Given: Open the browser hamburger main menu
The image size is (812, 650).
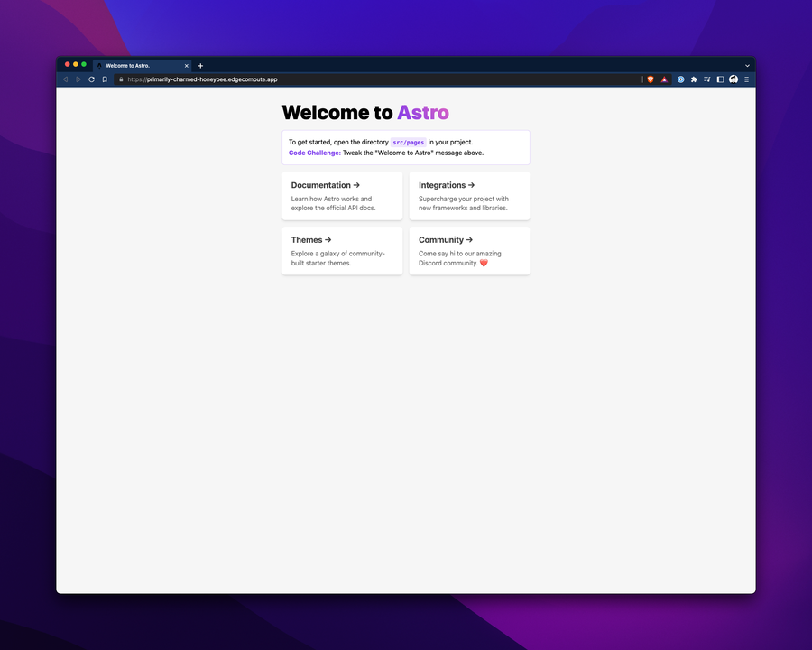Looking at the screenshot, I should (747, 79).
